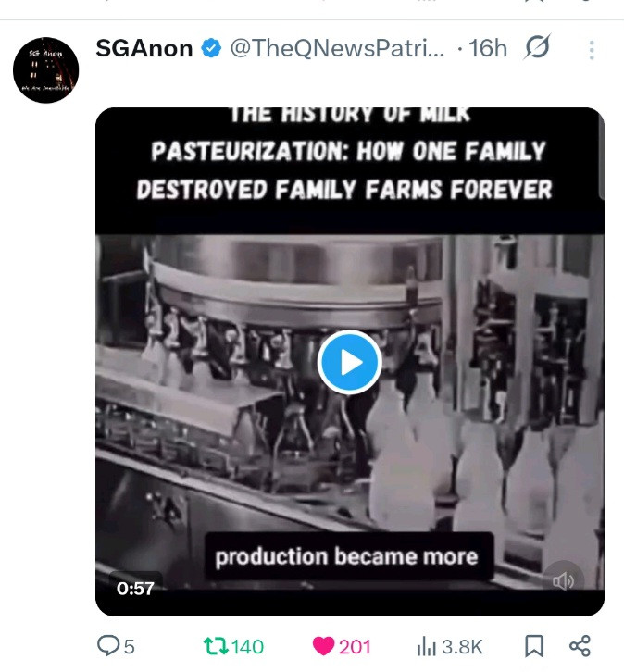Viewport: 624px width, 672px height.
Task: Click the SGAnon display name
Action: (x=144, y=48)
